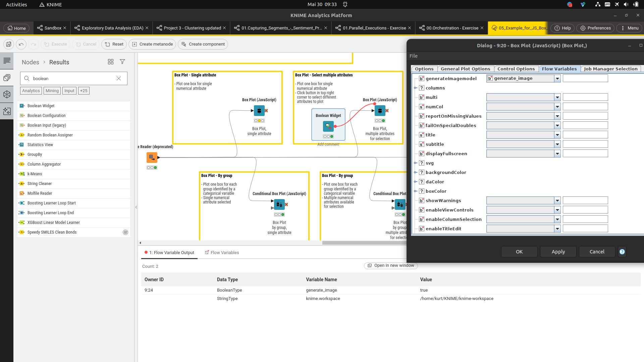Click the Reset button in toolbar
This screenshot has height=362, width=644.
[x=114, y=44]
